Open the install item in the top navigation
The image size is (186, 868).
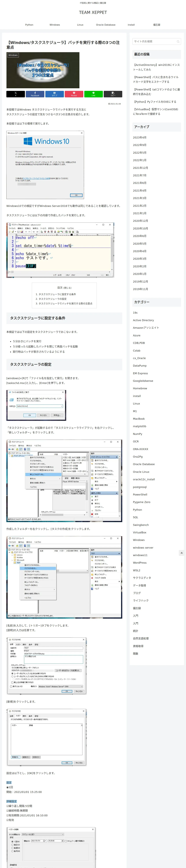[x=131, y=25]
